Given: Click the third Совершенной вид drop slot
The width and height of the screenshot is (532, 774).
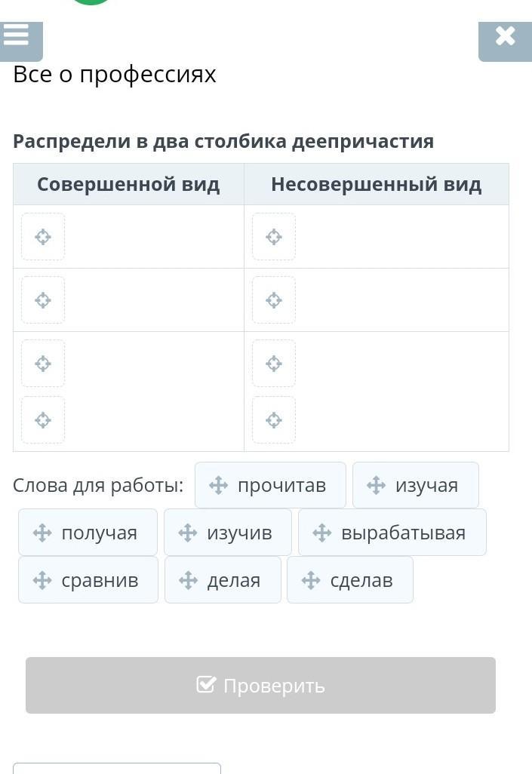Looking at the screenshot, I should pyautogui.click(x=43, y=364).
